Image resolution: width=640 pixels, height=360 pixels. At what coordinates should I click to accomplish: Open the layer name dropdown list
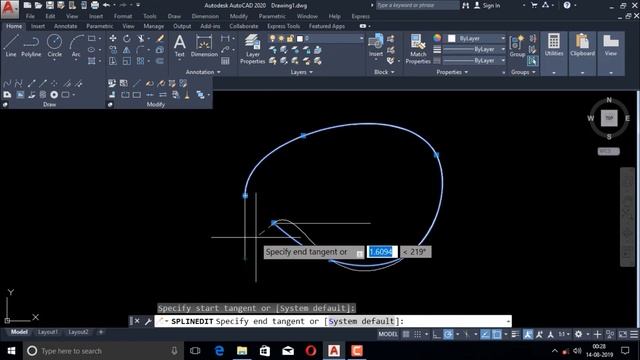[361, 38]
